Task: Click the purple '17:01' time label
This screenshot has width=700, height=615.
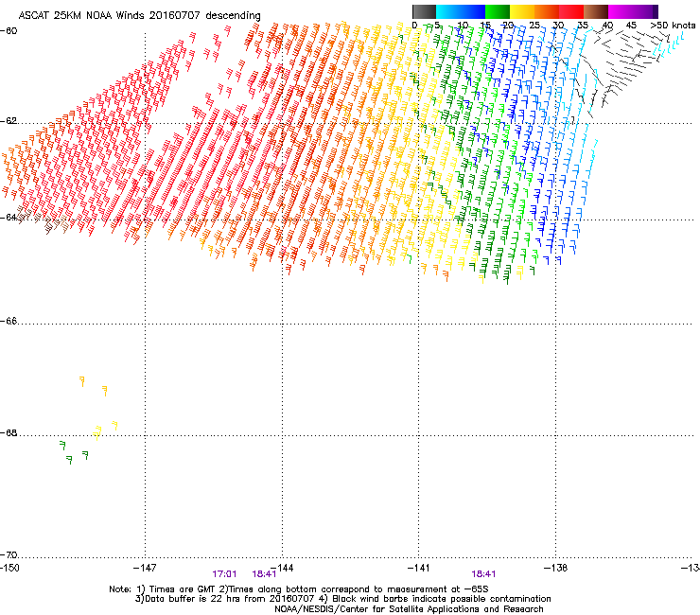Action: (x=224, y=574)
